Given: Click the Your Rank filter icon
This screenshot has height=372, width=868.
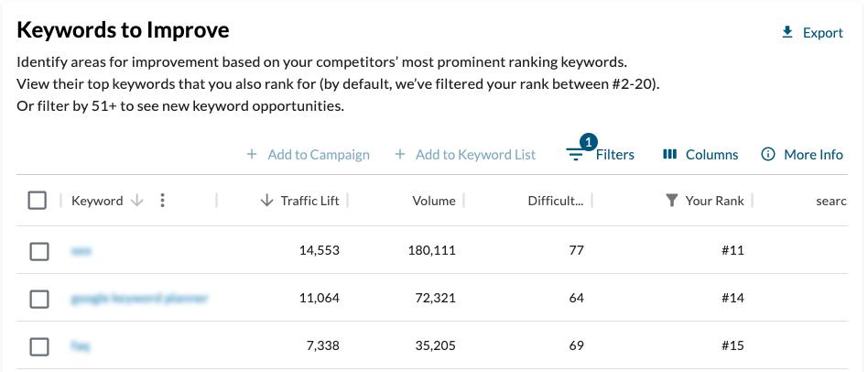Looking at the screenshot, I should click(x=672, y=201).
